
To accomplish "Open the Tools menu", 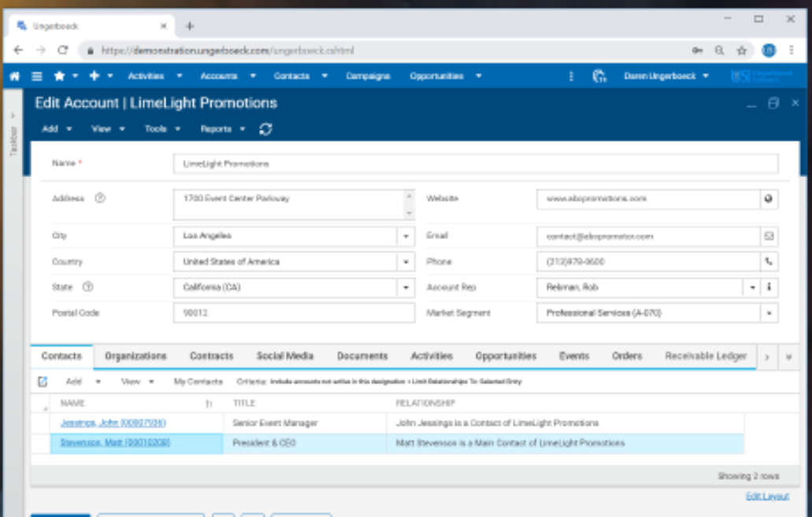I will point(162,129).
